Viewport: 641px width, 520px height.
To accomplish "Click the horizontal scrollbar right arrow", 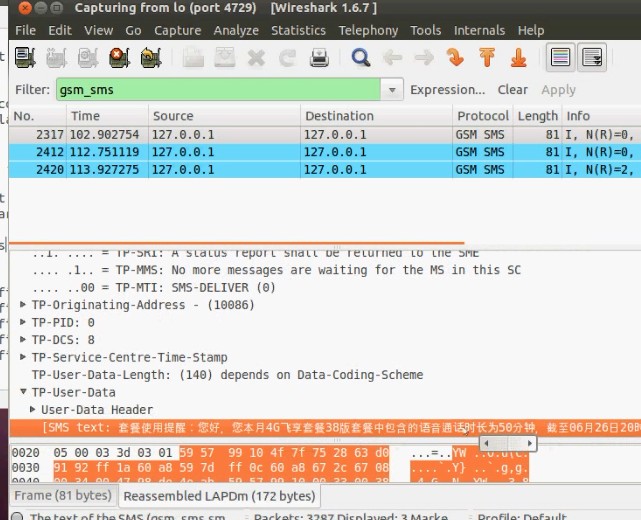I will 530,443.
